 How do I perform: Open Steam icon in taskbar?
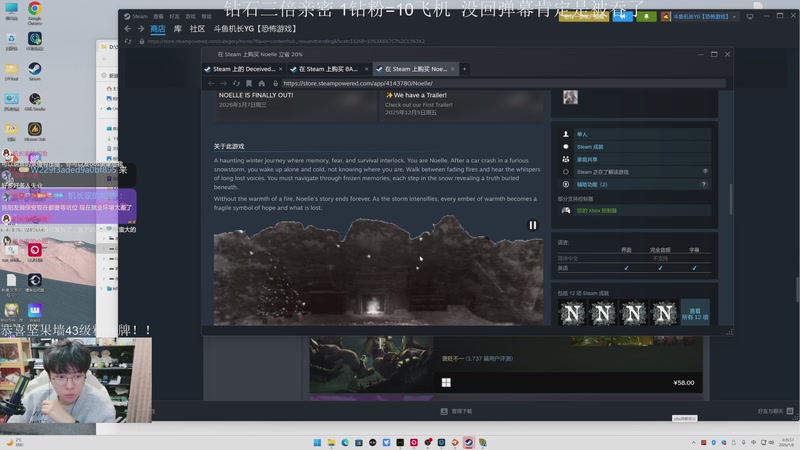click(x=468, y=442)
